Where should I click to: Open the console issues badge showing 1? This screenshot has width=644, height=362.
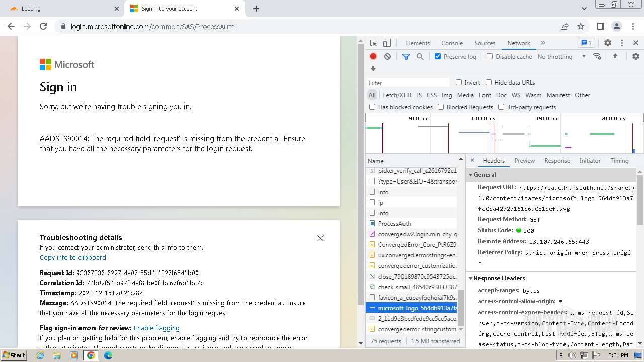(x=586, y=43)
